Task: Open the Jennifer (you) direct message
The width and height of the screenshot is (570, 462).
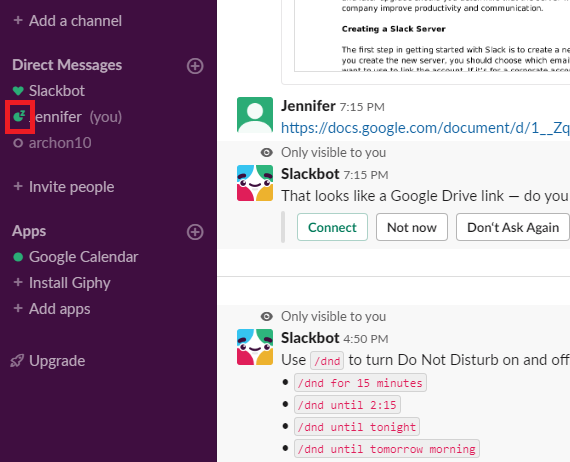Action: [76, 117]
